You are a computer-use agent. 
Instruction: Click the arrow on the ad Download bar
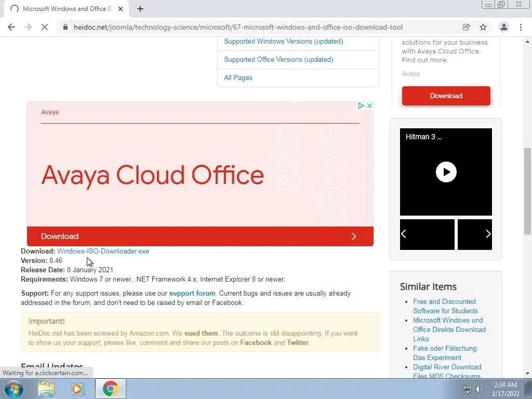coord(354,236)
